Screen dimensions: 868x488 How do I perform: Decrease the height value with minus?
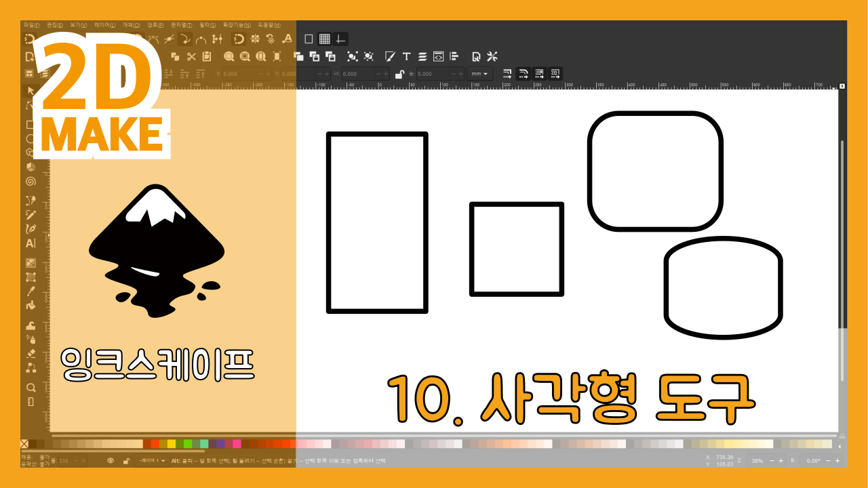point(452,74)
